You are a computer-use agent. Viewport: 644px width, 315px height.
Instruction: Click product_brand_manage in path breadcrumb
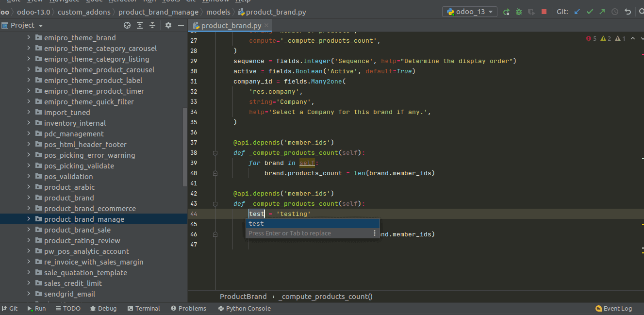158,12
